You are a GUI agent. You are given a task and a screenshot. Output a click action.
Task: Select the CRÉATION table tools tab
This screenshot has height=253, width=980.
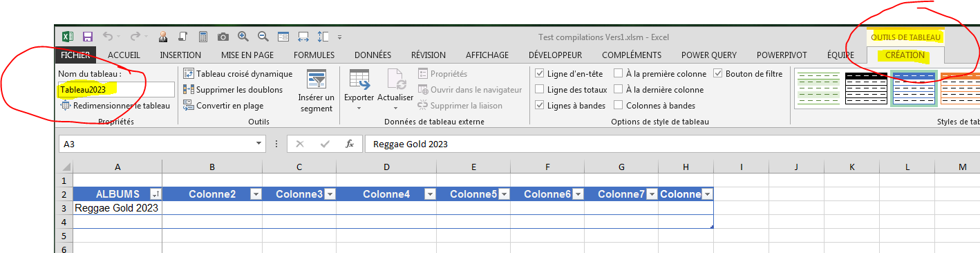(x=905, y=55)
